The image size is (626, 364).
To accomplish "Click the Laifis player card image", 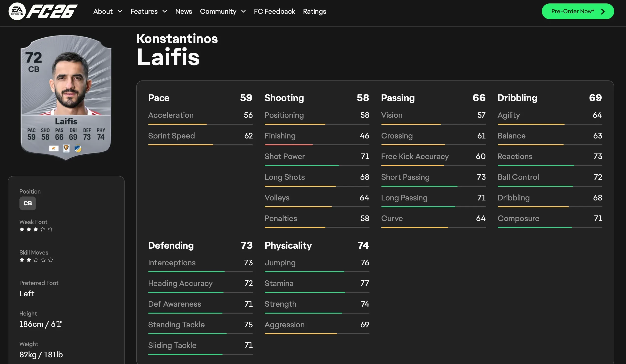I will [66, 97].
